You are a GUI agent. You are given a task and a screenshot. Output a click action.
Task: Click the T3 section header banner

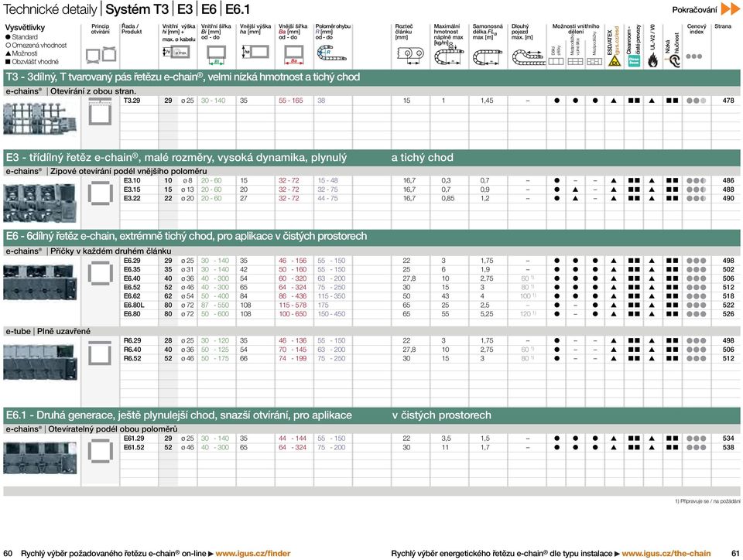click(371, 77)
